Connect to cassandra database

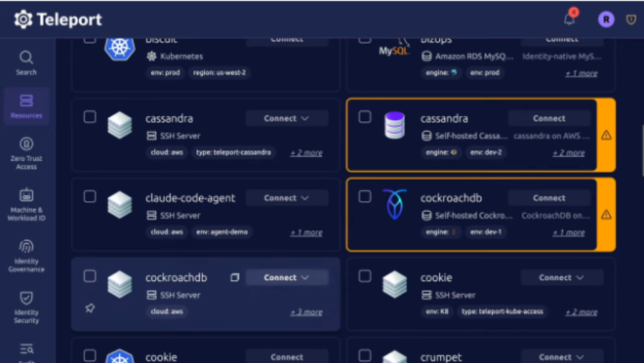pyautogui.click(x=549, y=119)
